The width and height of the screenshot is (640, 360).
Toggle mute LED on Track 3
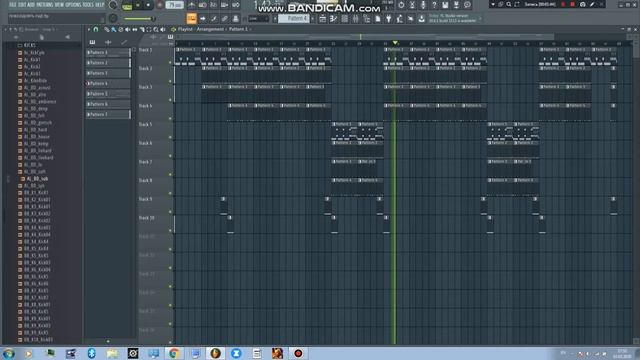(x=170, y=100)
